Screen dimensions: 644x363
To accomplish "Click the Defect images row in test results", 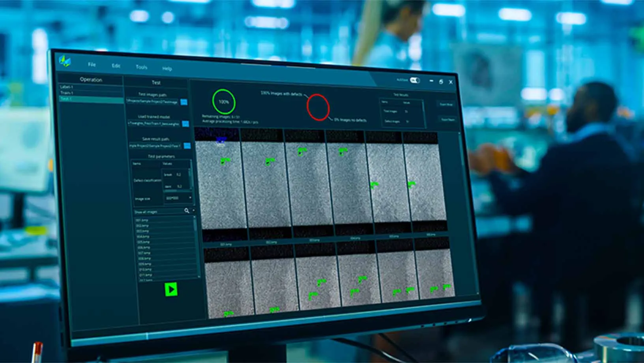I will [402, 122].
